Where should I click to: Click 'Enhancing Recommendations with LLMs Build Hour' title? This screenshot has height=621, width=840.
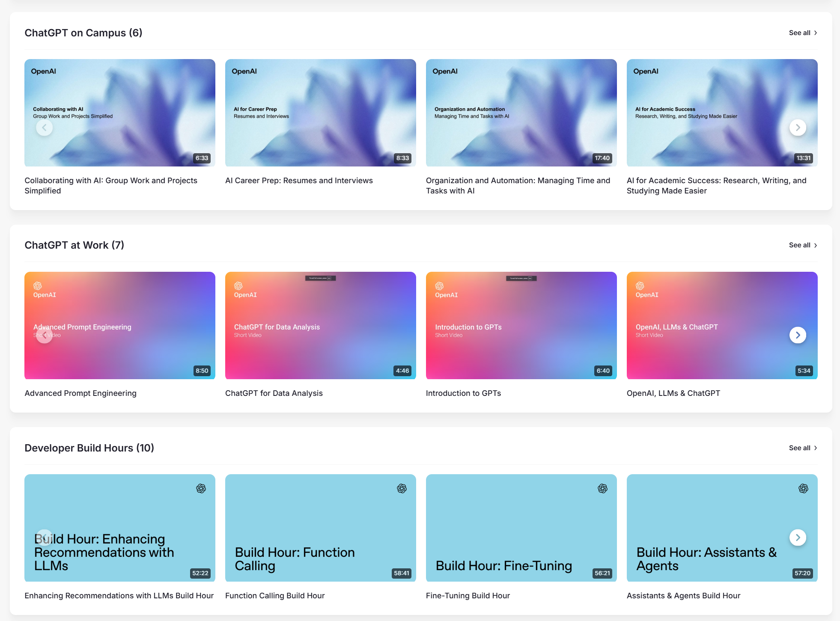tap(119, 596)
